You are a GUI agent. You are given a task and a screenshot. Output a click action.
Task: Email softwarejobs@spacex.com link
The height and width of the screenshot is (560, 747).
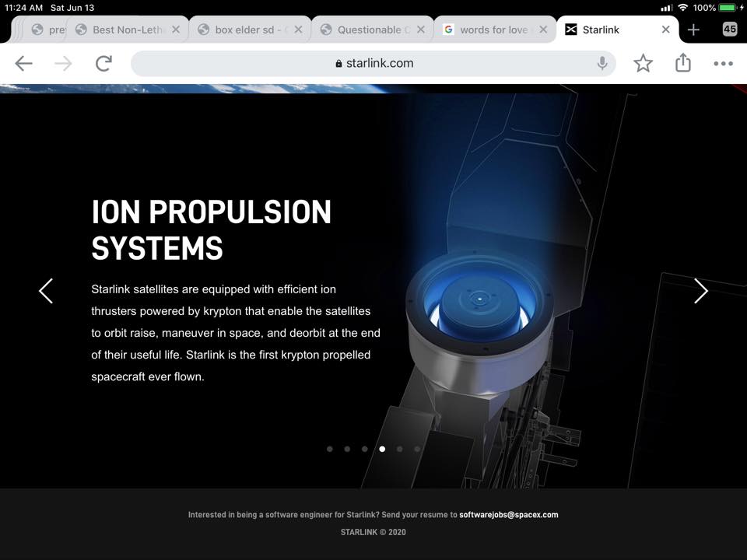(509, 515)
